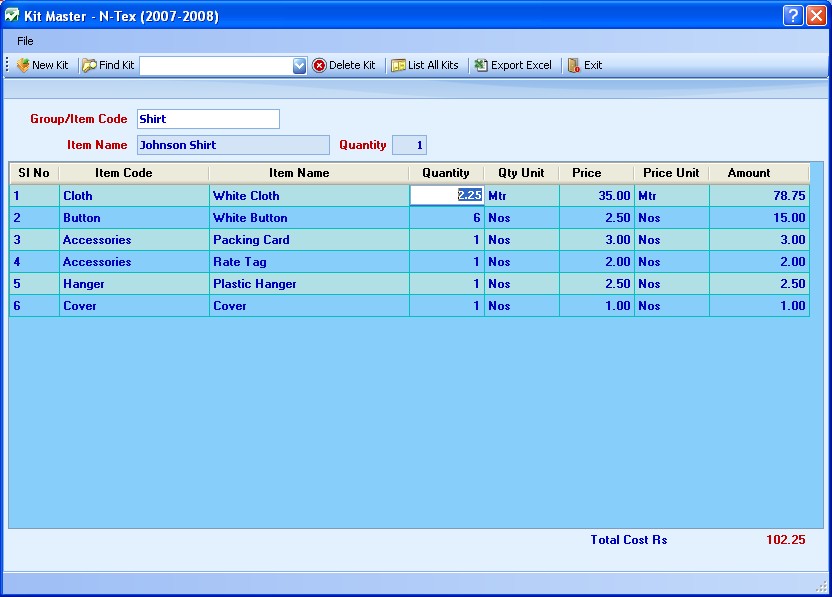Select the White Cloth item name cell
Viewport: 832px width, 597px height.
[309, 195]
